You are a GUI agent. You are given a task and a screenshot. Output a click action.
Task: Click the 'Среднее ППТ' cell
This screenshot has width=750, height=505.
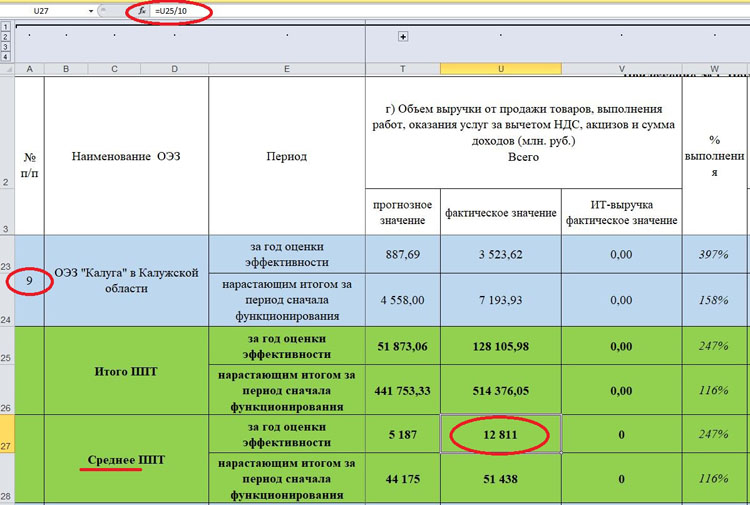click(x=126, y=459)
